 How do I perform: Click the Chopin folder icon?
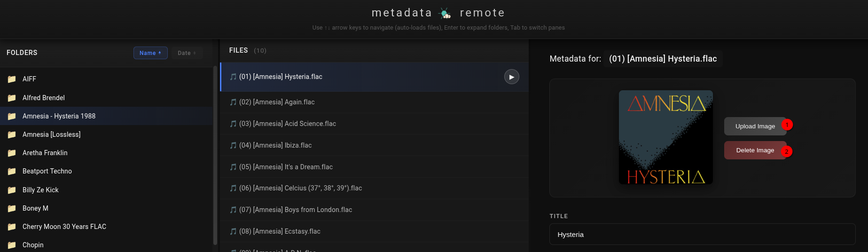click(x=12, y=245)
